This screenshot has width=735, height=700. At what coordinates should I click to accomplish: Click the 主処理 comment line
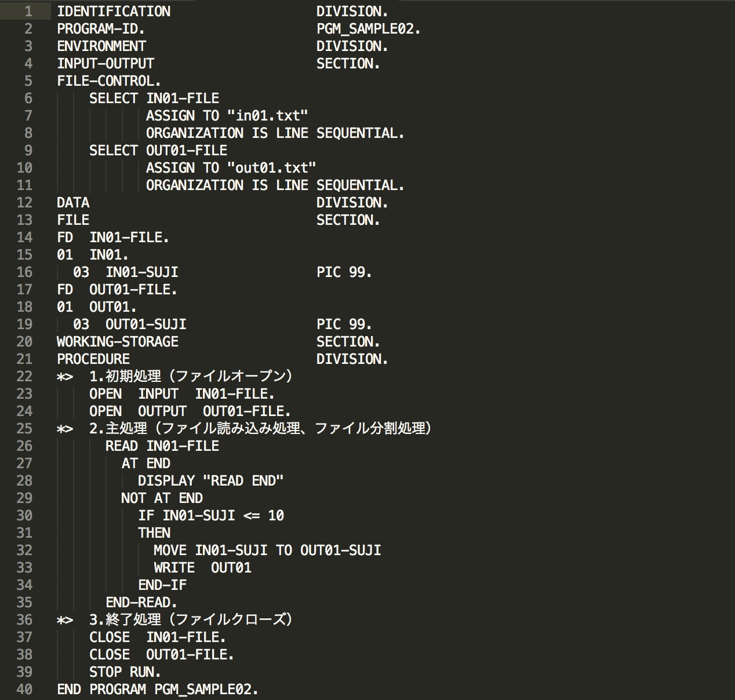pyautogui.click(x=260, y=429)
